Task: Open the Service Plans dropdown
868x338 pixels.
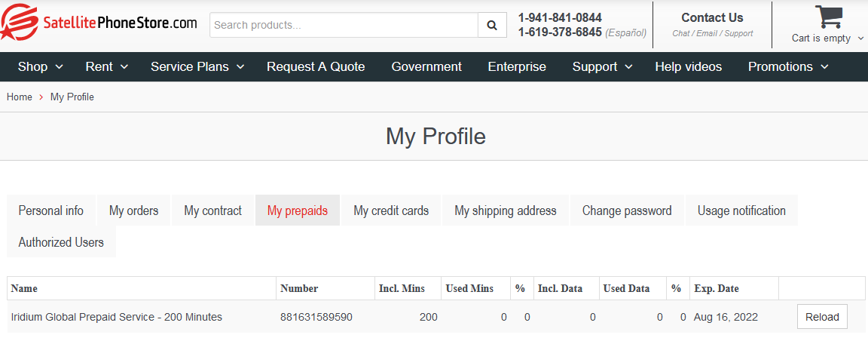Action: point(197,67)
